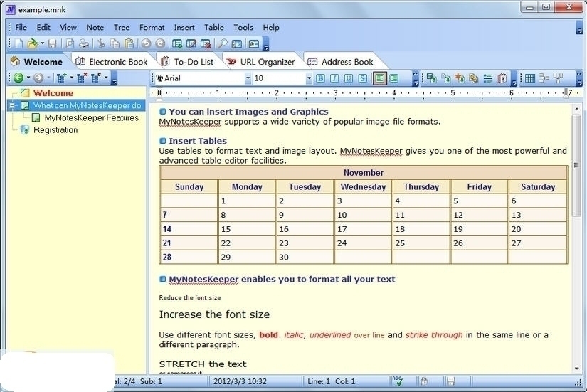Viewport: 587px width, 392px height.
Task: Click the Copy icon
Action: pos(115,44)
